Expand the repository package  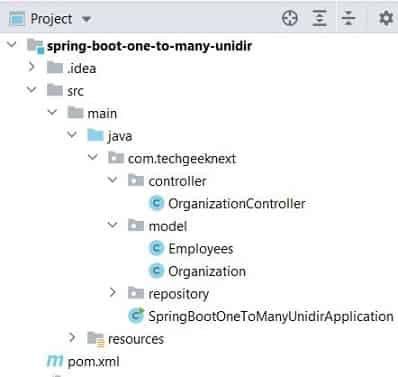tap(113, 293)
